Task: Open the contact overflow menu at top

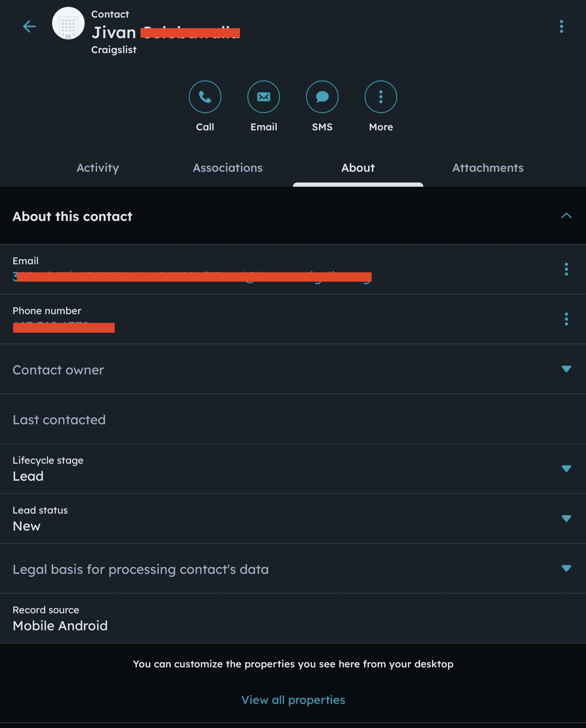Action: (561, 26)
